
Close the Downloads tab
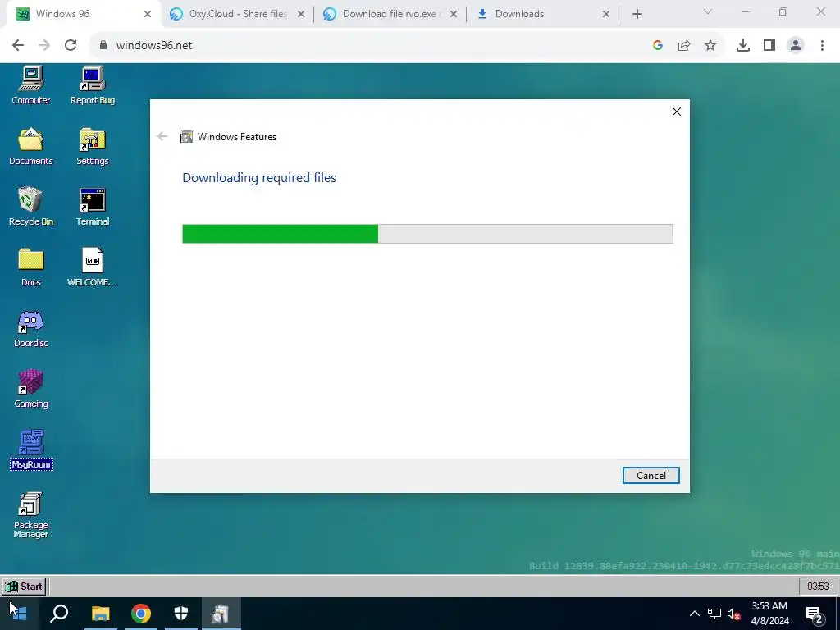(x=606, y=14)
